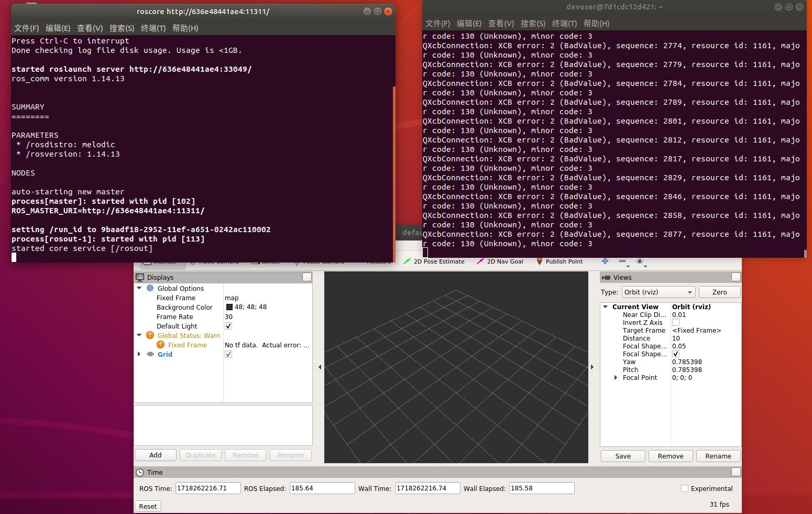Open 查看(V) menu in roscore terminal
The width and height of the screenshot is (812, 514).
click(90, 28)
